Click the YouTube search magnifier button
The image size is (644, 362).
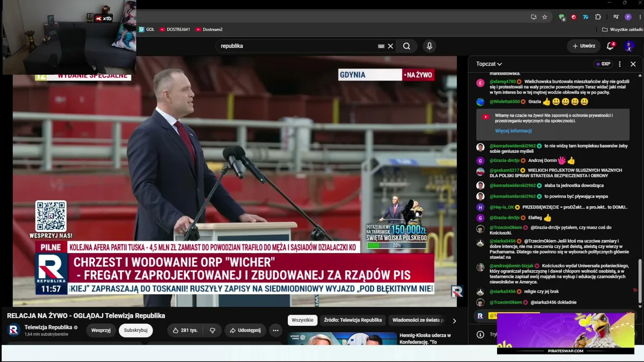407,46
